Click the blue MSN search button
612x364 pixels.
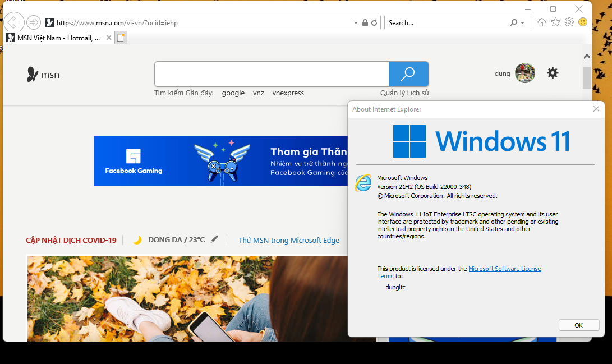(x=409, y=73)
